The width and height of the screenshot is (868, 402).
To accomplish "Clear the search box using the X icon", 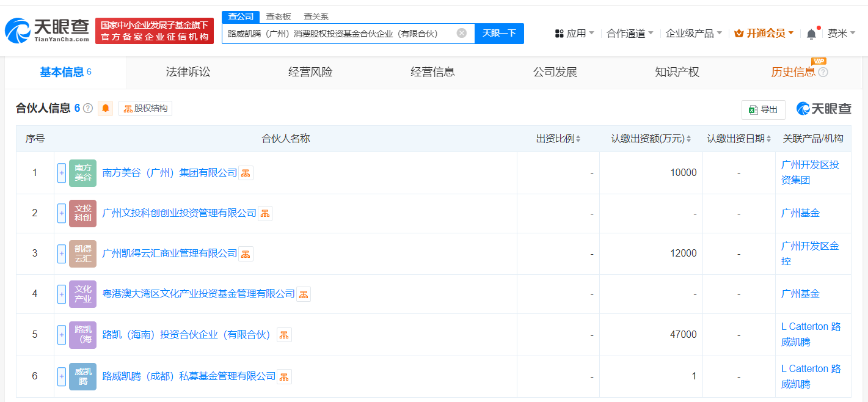I will pyautogui.click(x=462, y=34).
